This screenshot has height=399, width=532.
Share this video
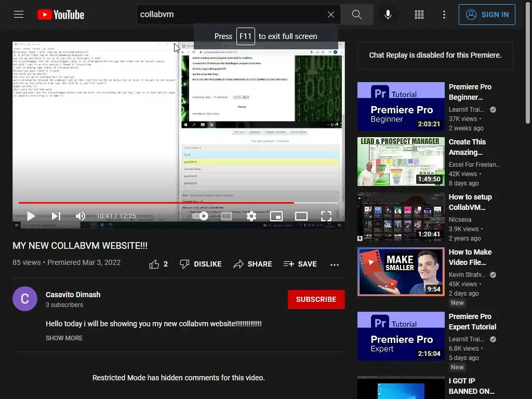pos(253,264)
